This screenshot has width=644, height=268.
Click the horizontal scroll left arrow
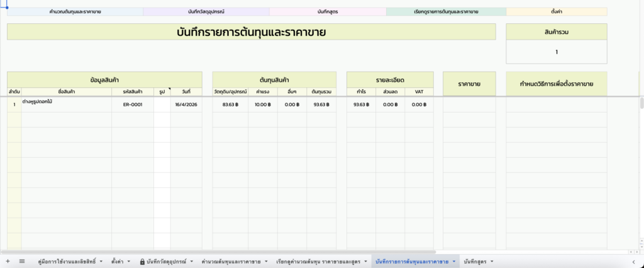631,252
